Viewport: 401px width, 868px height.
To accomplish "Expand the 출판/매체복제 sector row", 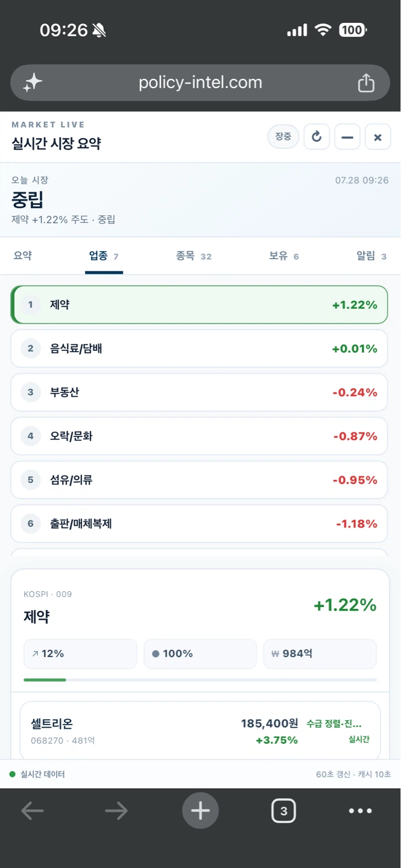I will tap(199, 524).
